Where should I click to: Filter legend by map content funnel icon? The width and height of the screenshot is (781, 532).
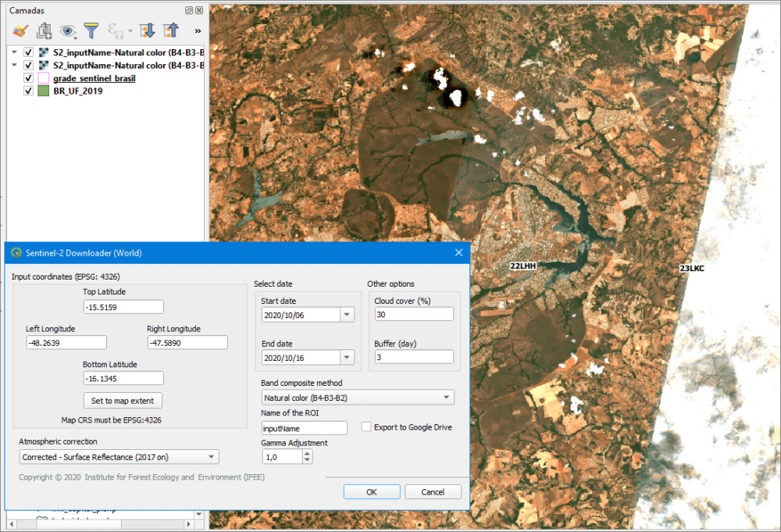click(91, 30)
